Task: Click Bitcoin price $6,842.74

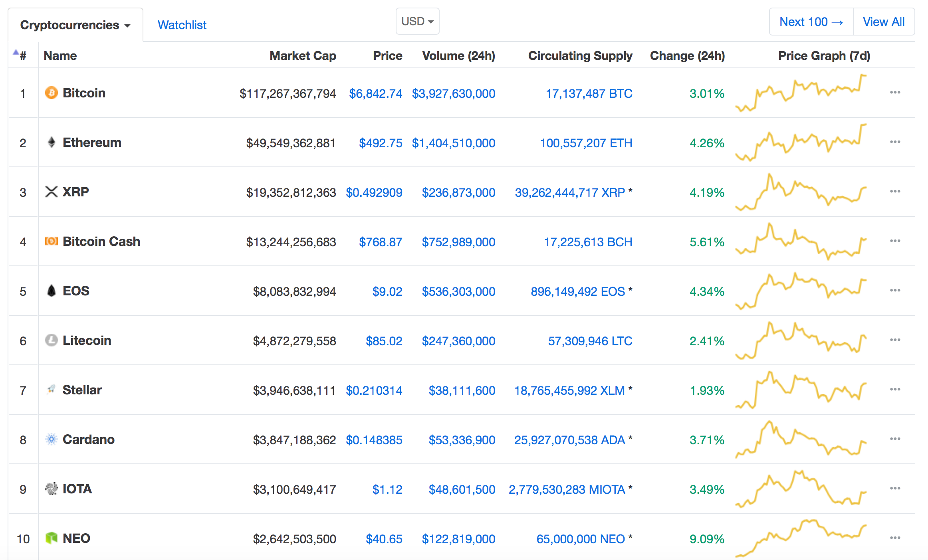Action: tap(375, 93)
